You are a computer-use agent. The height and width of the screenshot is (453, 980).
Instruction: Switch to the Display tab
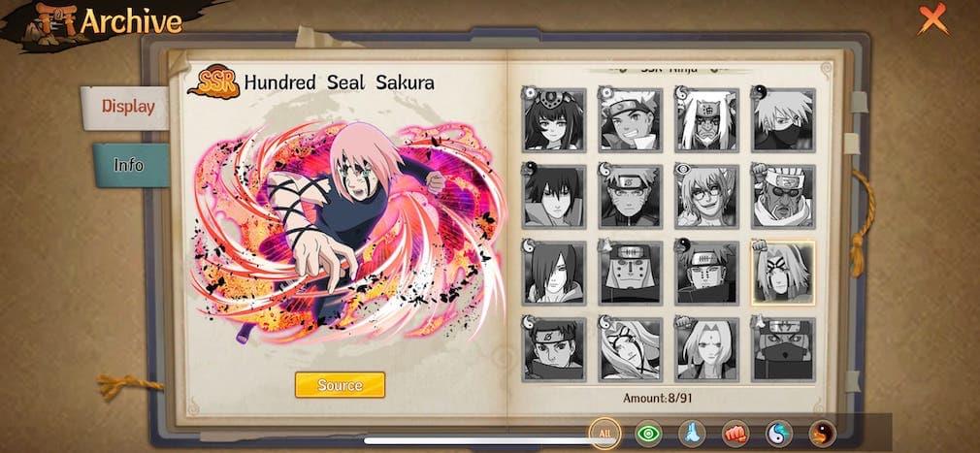point(127,107)
